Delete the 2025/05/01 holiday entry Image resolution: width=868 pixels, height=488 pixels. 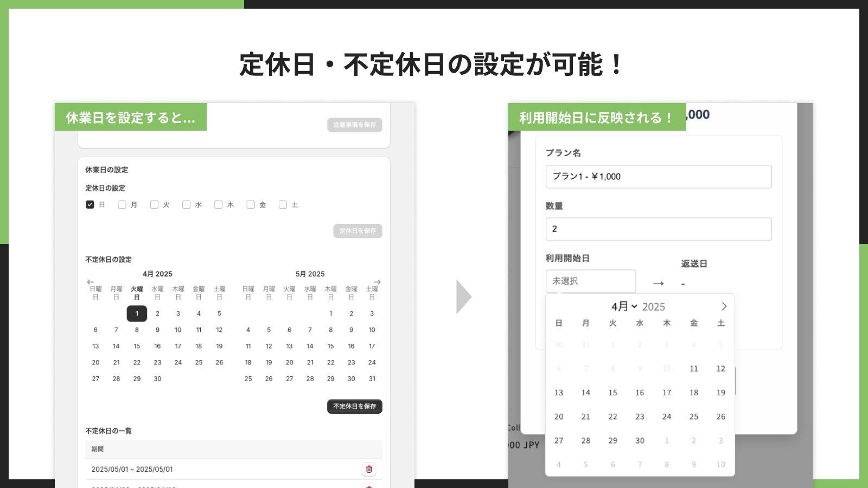369,469
